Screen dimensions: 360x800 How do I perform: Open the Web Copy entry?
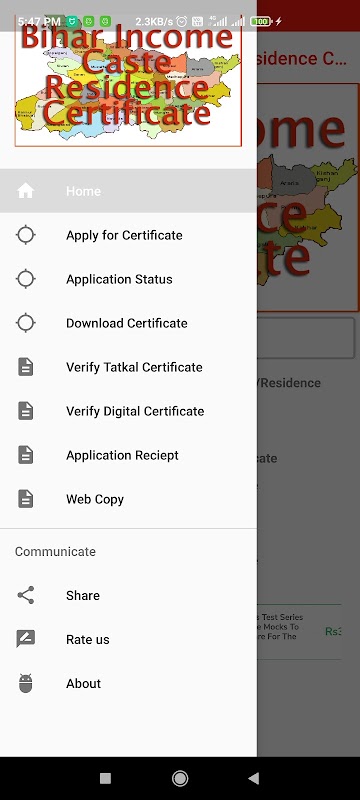[128, 499]
